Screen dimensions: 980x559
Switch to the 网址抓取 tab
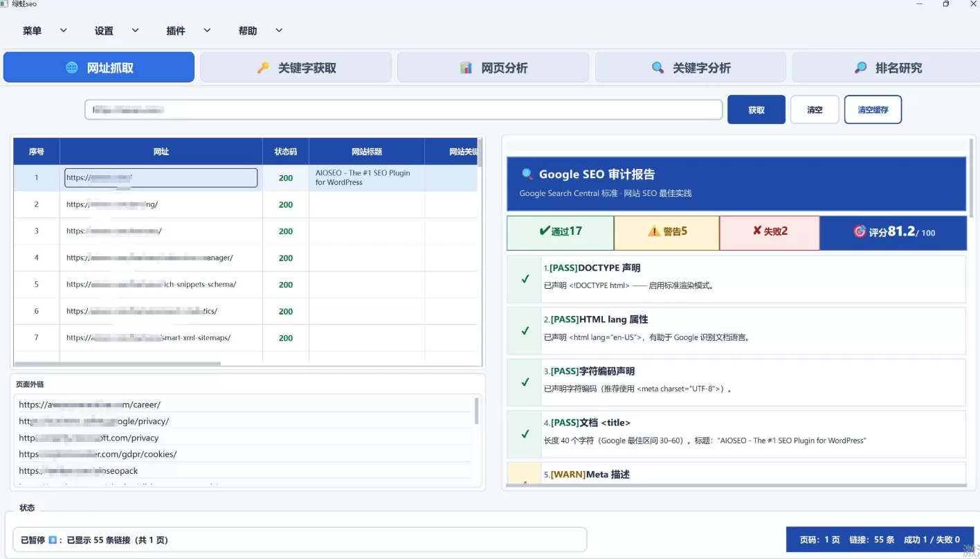point(99,67)
